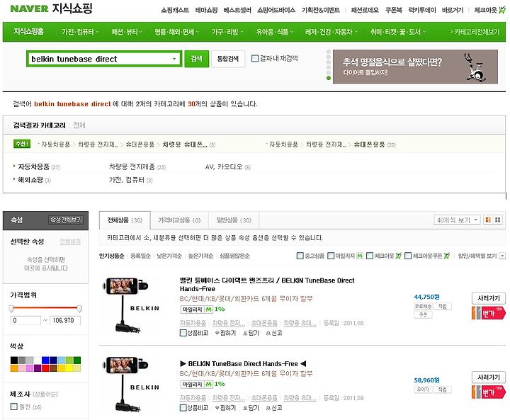This screenshot has height=420, width=510.
Task: Select the green active banner pagination dot
Action: (329, 78)
